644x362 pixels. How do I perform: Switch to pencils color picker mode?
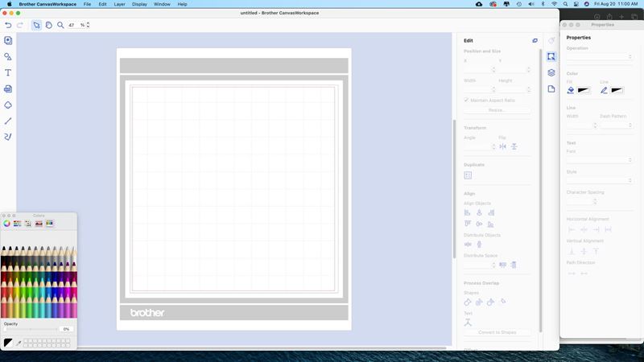point(49,224)
